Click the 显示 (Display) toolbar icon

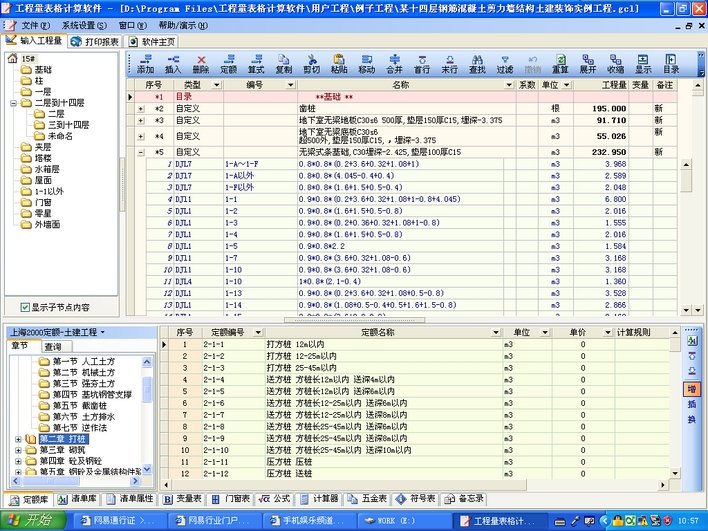(643, 64)
